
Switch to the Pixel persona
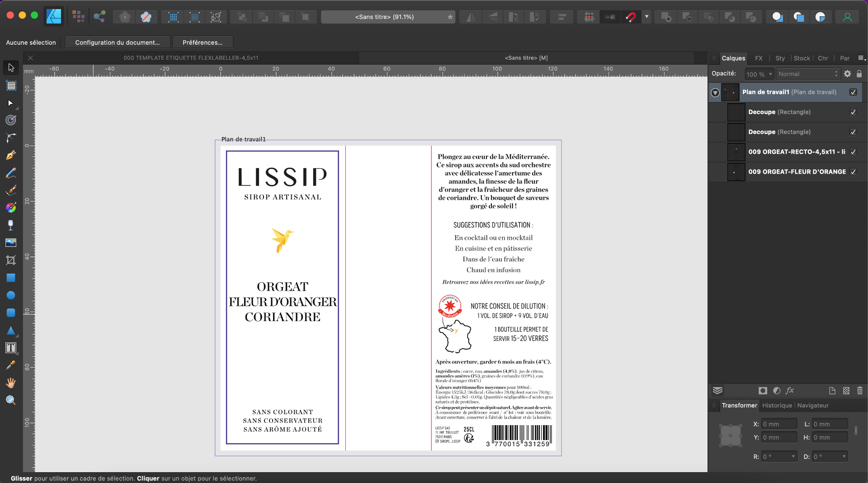[79, 17]
